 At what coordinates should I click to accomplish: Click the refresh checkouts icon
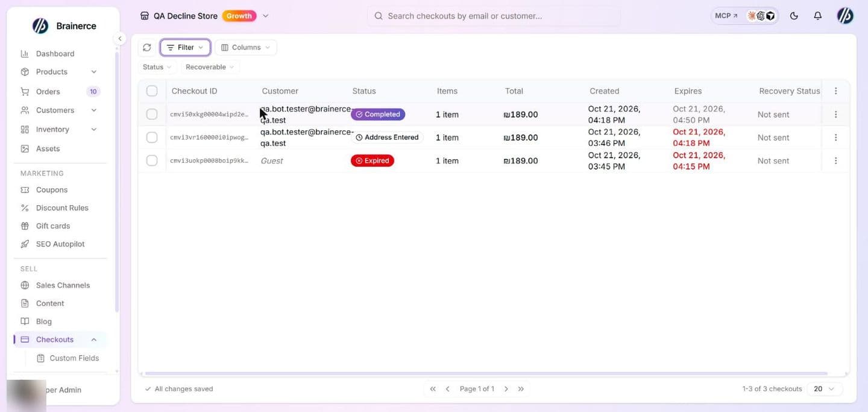[x=147, y=47]
